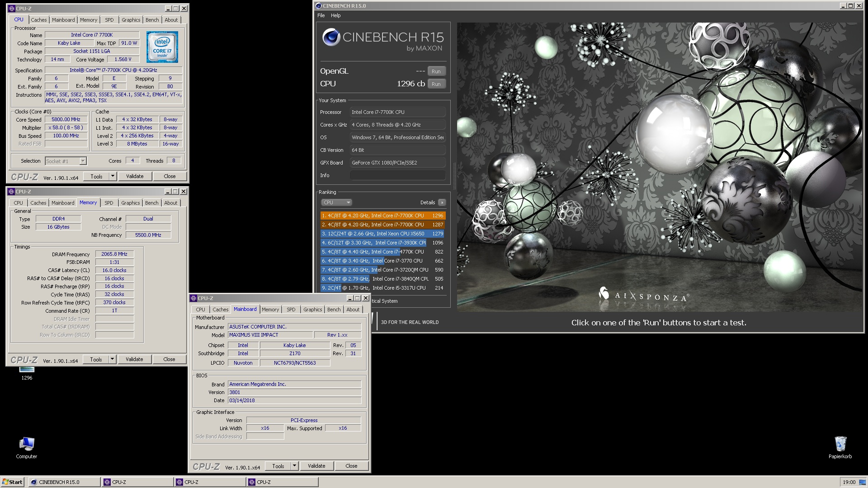Viewport: 868px width, 488px height.
Task: Click Validate in the Memory CPU-Z window
Action: pos(134,360)
